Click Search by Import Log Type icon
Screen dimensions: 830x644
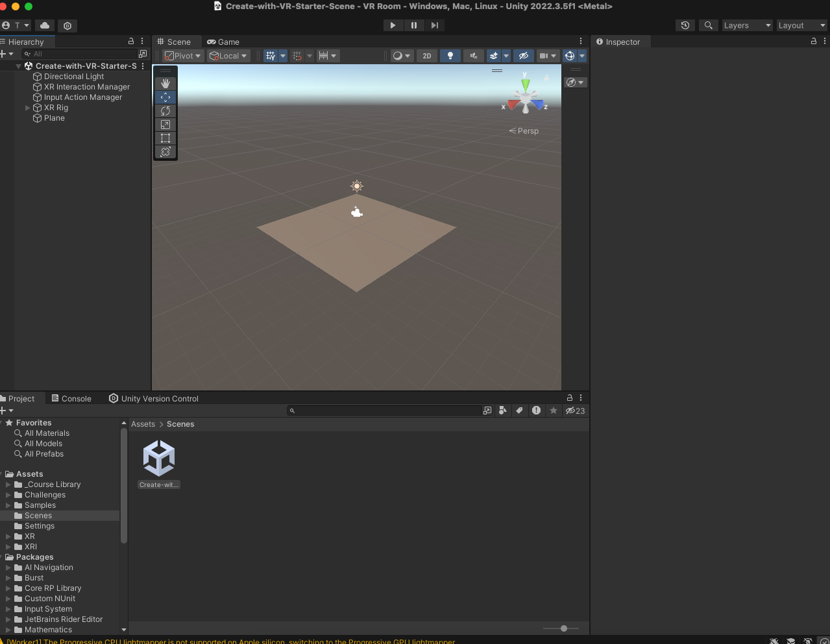(536, 411)
